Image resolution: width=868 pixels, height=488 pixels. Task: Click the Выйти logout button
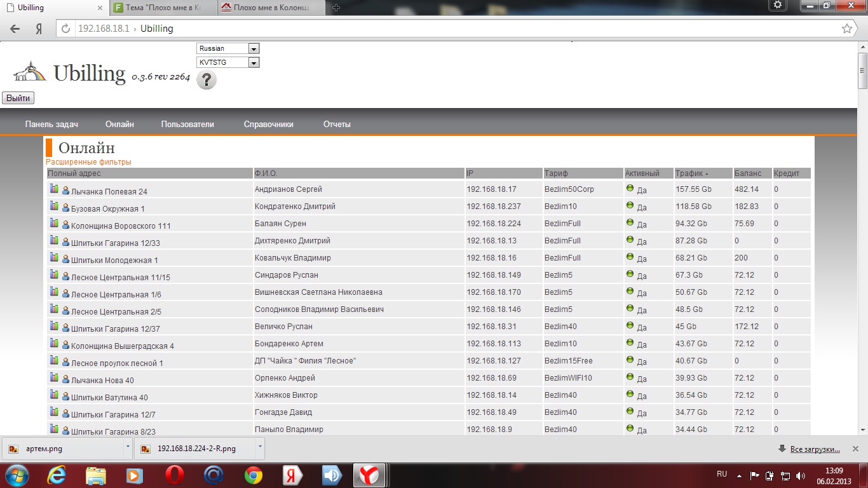18,98
